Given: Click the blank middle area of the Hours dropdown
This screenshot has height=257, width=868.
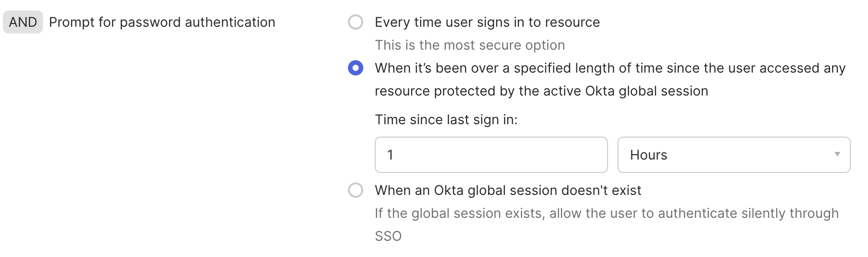Looking at the screenshot, I should [746, 155].
